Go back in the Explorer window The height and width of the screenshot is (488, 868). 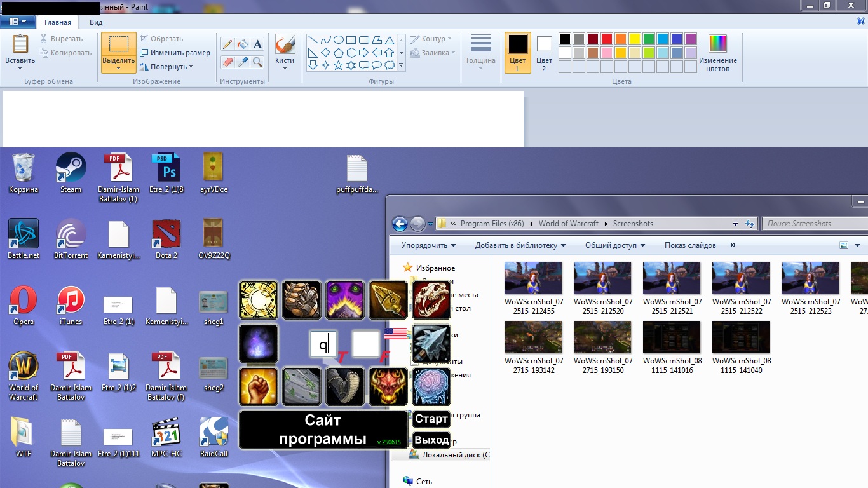[400, 224]
